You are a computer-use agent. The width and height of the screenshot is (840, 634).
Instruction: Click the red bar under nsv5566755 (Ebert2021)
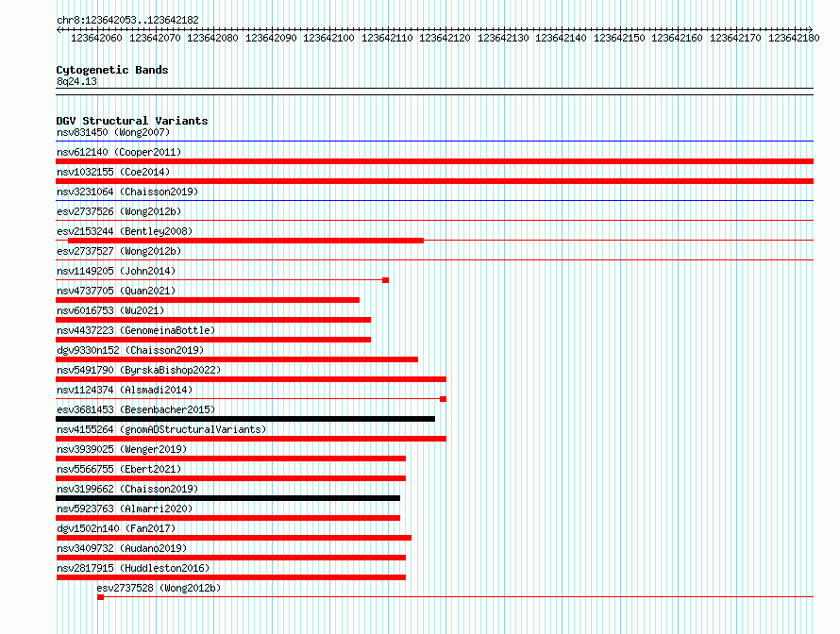pos(231,478)
